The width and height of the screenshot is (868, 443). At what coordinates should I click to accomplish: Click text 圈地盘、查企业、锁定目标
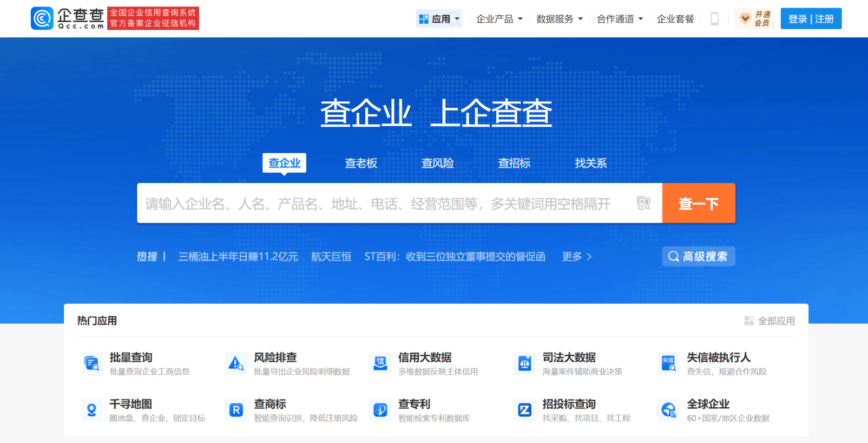(157, 418)
